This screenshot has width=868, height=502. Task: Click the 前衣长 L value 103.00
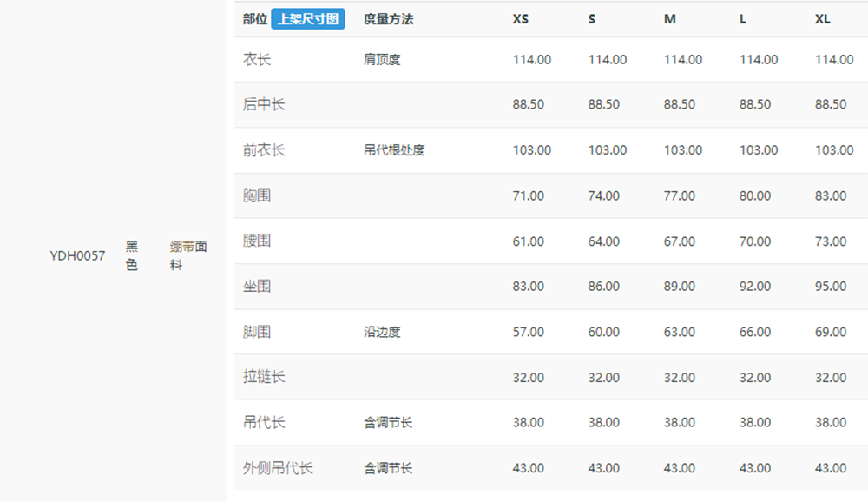[x=759, y=150]
